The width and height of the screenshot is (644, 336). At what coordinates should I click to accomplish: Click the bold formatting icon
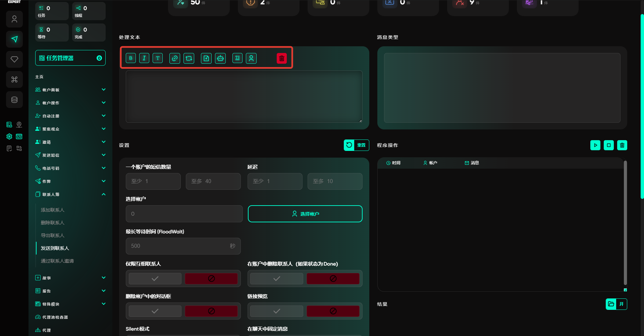131,58
